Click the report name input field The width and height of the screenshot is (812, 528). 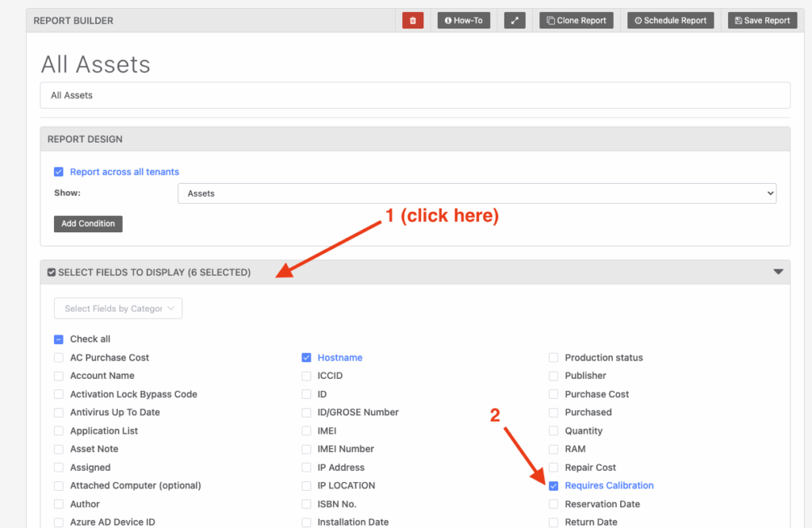click(x=415, y=95)
